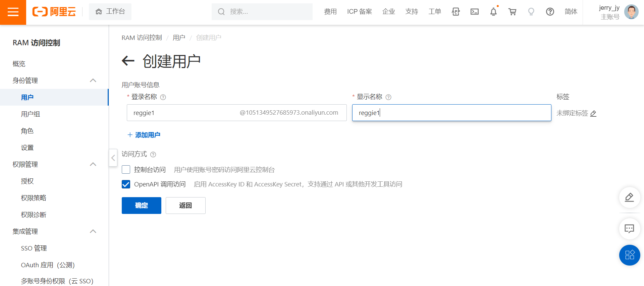The height and width of the screenshot is (286, 644).
Task: Open the API explorer icon in header
Action: click(455, 12)
